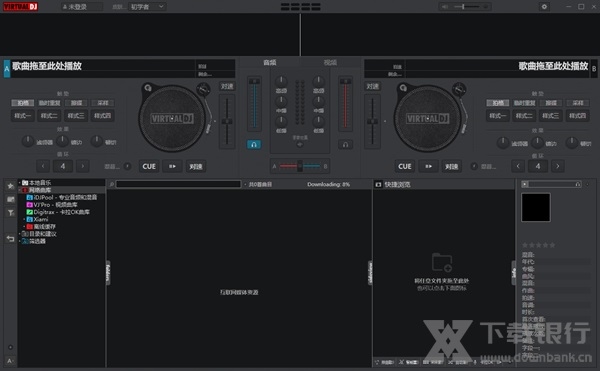The height and width of the screenshot is (371, 600).
Task: Select VJ'Pro video library entry
Action: tap(52, 205)
